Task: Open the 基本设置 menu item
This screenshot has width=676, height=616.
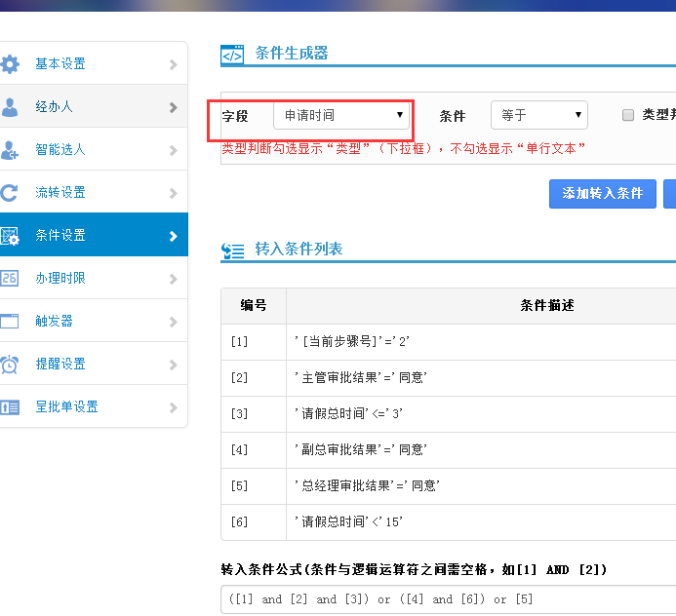Action: coord(60,64)
